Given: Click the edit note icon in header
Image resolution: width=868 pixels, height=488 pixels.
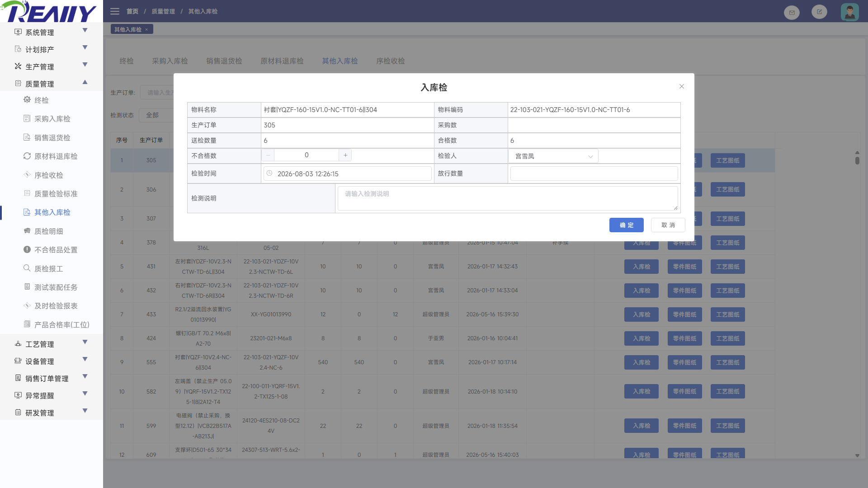Looking at the screenshot, I should pos(819,12).
